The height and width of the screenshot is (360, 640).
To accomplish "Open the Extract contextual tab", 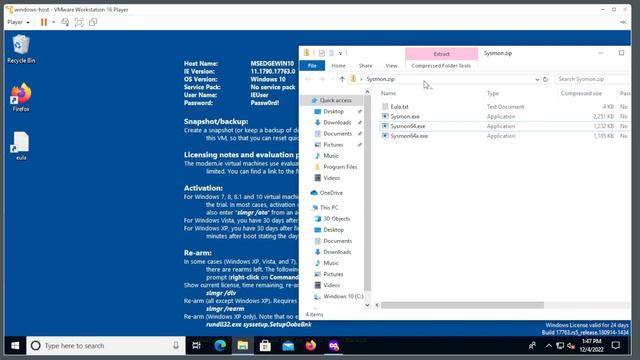I will [441, 54].
